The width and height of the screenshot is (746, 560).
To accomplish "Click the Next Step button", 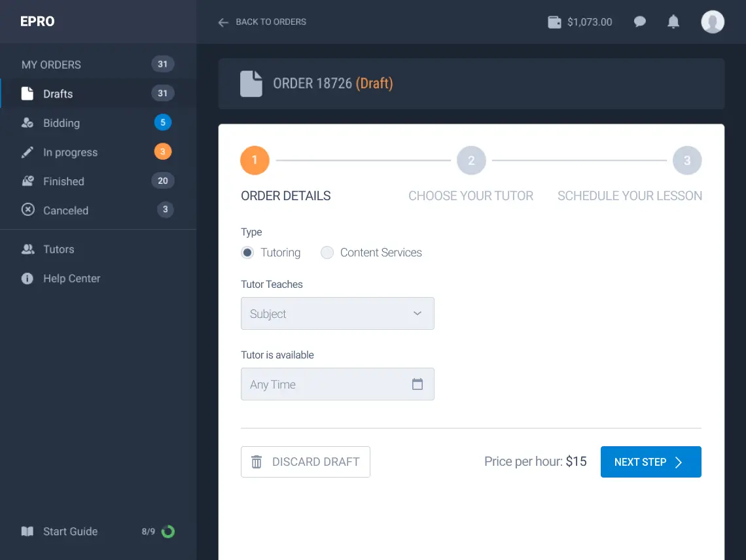I will click(x=650, y=462).
